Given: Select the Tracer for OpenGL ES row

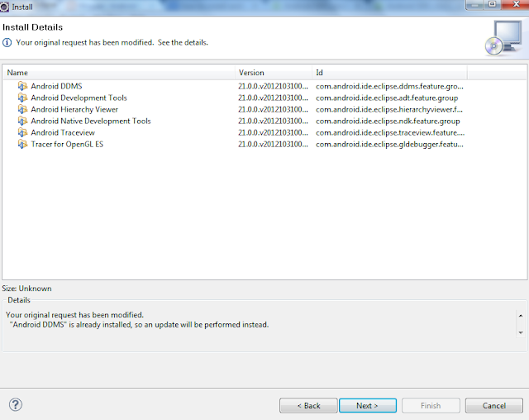Looking at the screenshot, I should pos(264,145).
